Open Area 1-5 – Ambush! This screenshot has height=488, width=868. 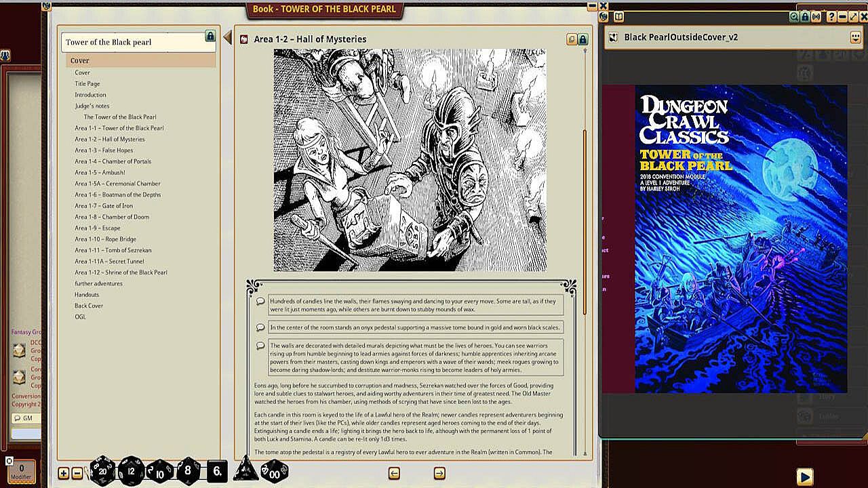(100, 172)
